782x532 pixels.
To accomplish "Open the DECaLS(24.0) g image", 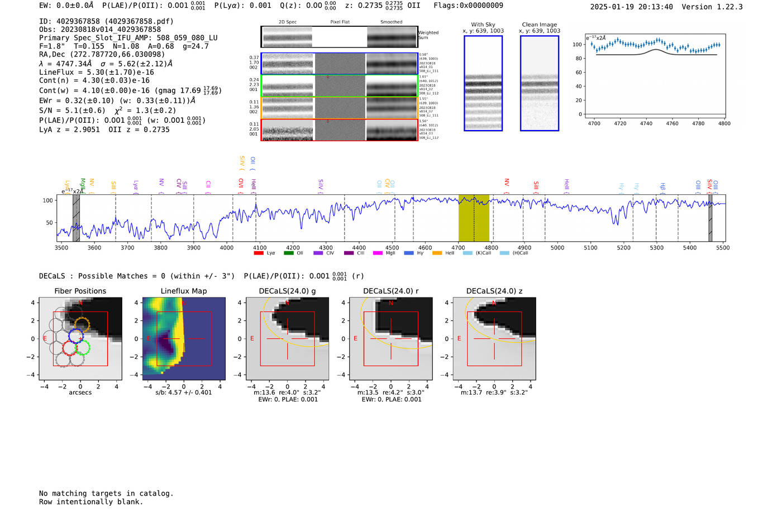I will tap(288, 338).
